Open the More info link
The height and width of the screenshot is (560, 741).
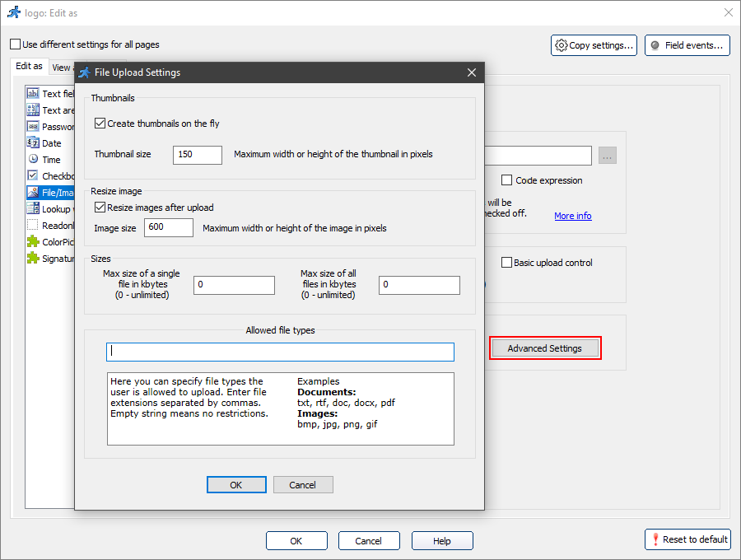[x=572, y=216]
